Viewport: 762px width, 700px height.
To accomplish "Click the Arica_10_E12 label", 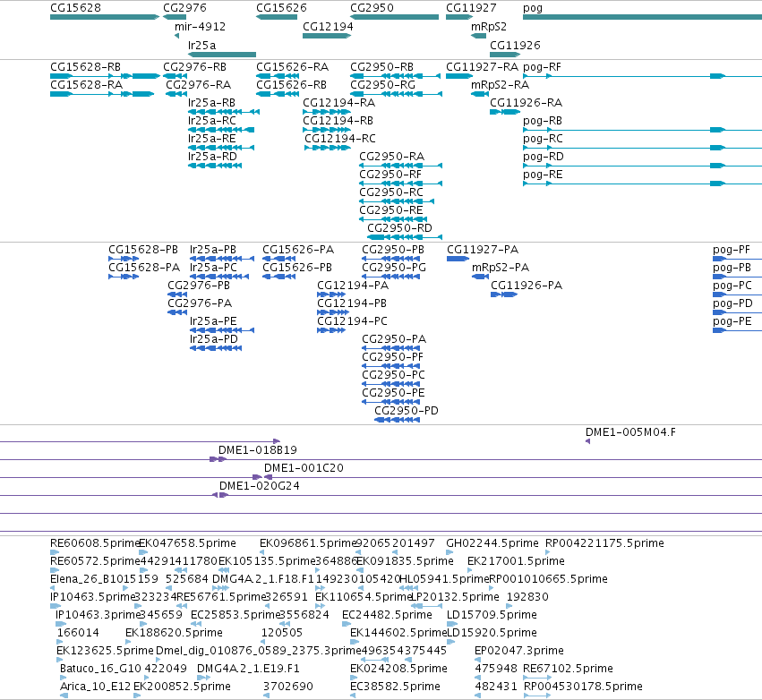I will [x=96, y=687].
